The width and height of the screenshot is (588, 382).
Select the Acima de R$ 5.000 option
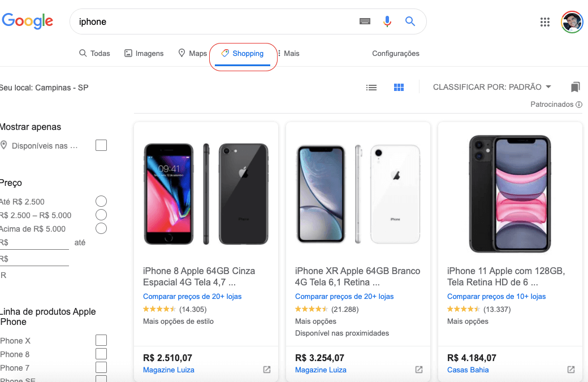click(101, 229)
